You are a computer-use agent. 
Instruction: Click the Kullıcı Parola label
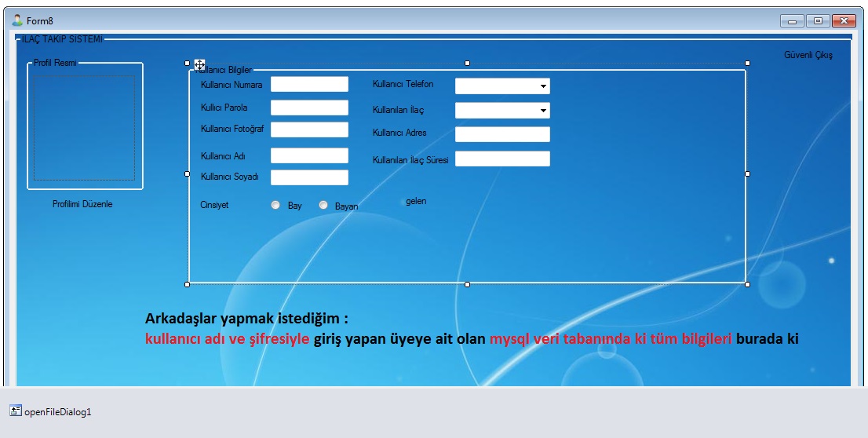click(x=224, y=108)
